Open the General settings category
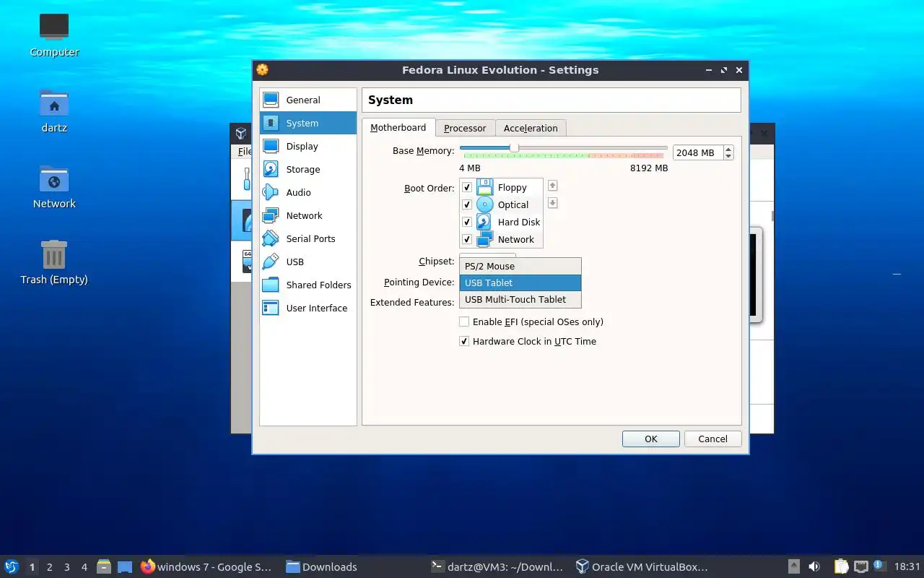This screenshot has height=578, width=924. coord(308,100)
